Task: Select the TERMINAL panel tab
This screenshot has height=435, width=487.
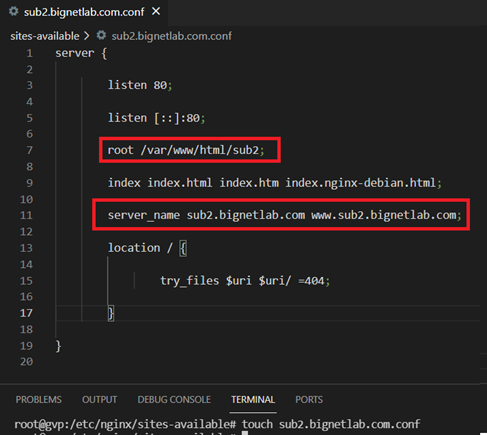Action: 253,399
